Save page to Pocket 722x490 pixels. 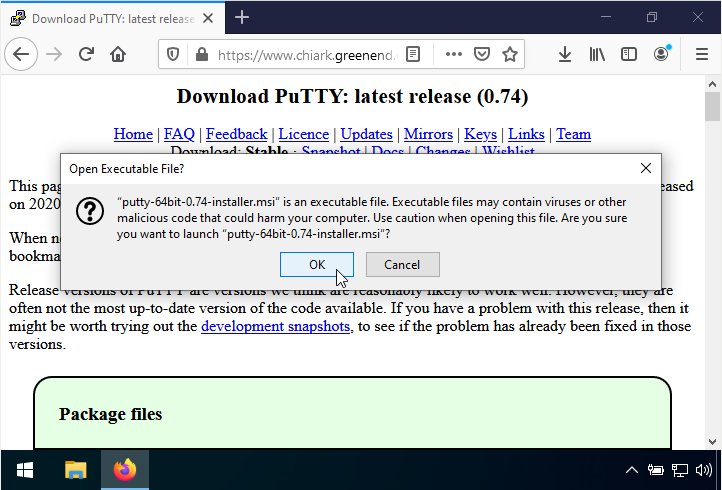click(x=482, y=55)
